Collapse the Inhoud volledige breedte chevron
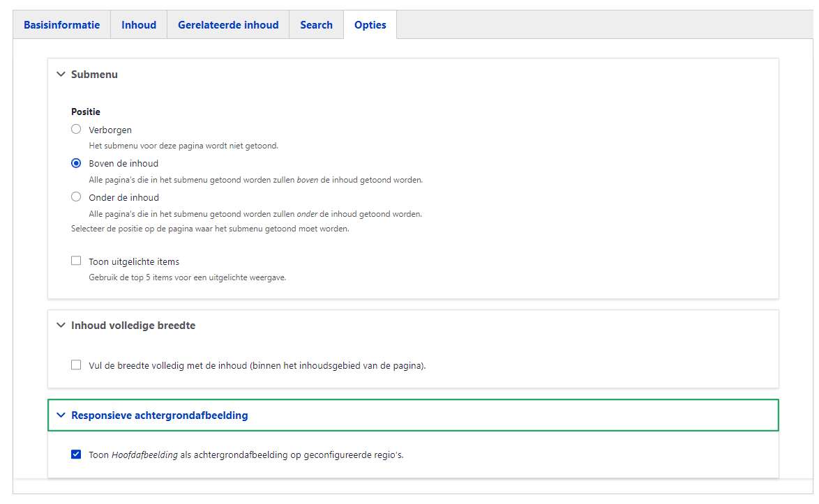Screen dimensions: 819x504 pyautogui.click(x=61, y=326)
